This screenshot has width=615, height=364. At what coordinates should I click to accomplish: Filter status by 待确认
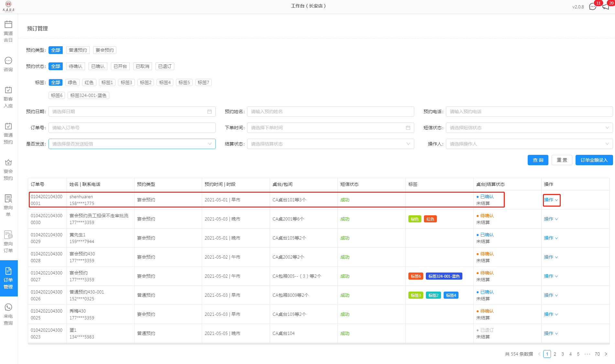(76, 66)
